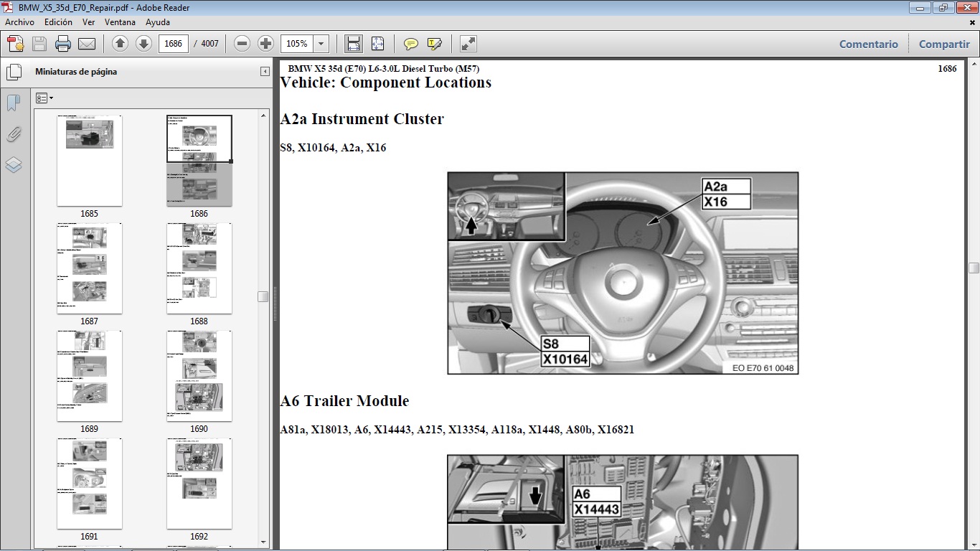Add a sticky note comment
Viewport: 980px width, 551px height.
(x=410, y=44)
